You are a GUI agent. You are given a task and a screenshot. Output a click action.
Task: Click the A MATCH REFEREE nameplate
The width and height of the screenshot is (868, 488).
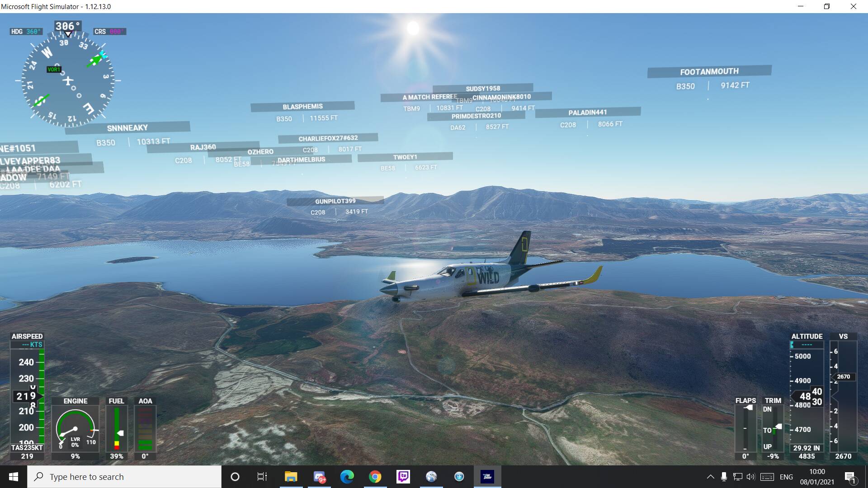pyautogui.click(x=430, y=97)
